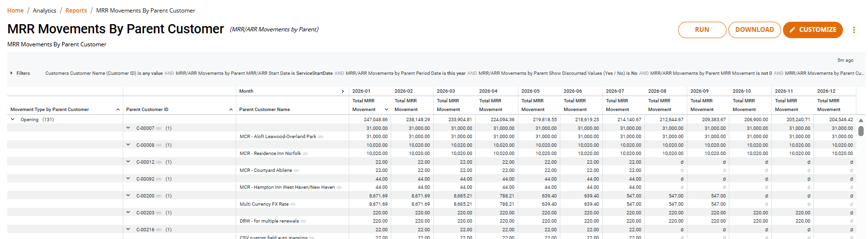868x239 pixels.
Task: Click the 5m ago run timestamp
Action: click(845, 60)
